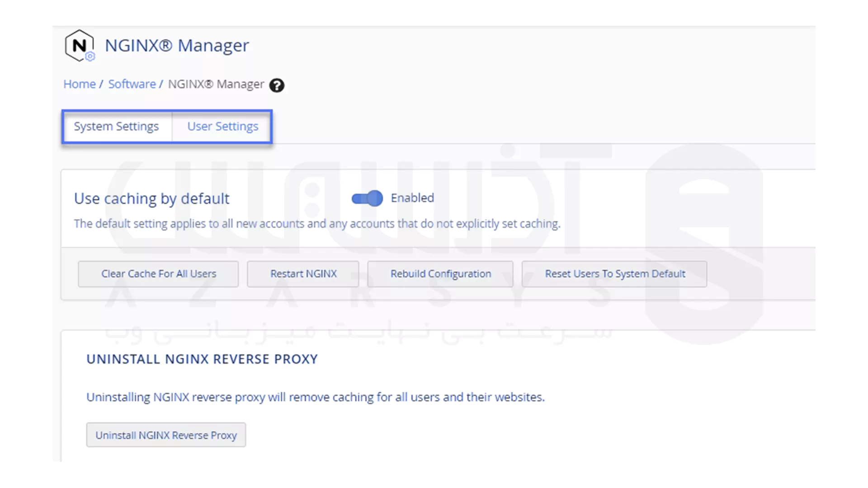Switch to the User Settings tab
The height and width of the screenshot is (488, 868).
click(222, 127)
